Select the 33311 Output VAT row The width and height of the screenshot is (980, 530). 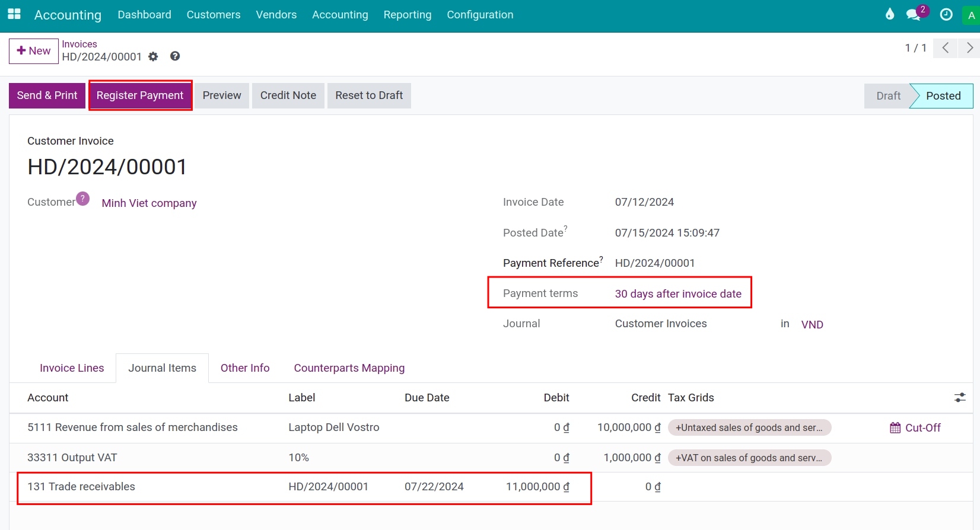click(x=491, y=458)
